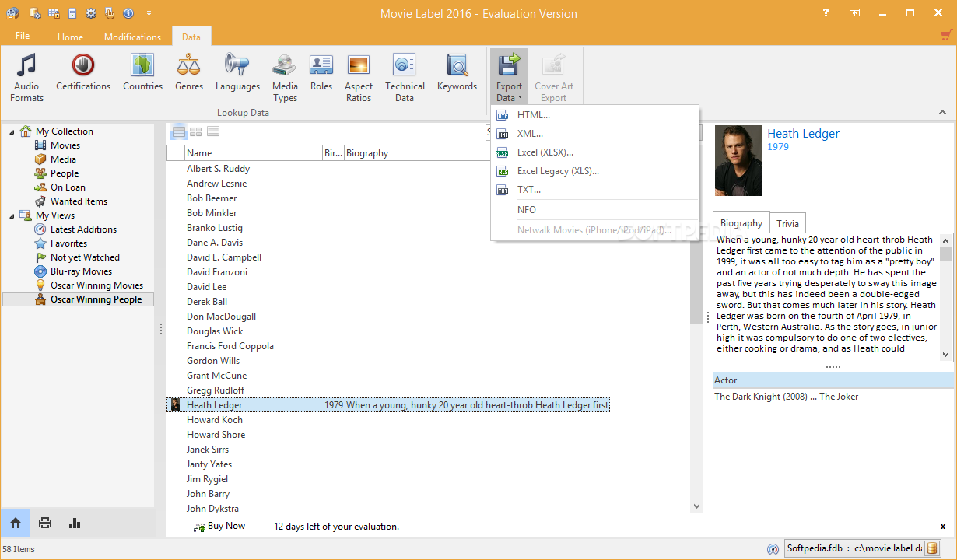Click the statistics chart icon in bottom navigation
Image resolution: width=957 pixels, height=560 pixels.
pyautogui.click(x=75, y=523)
